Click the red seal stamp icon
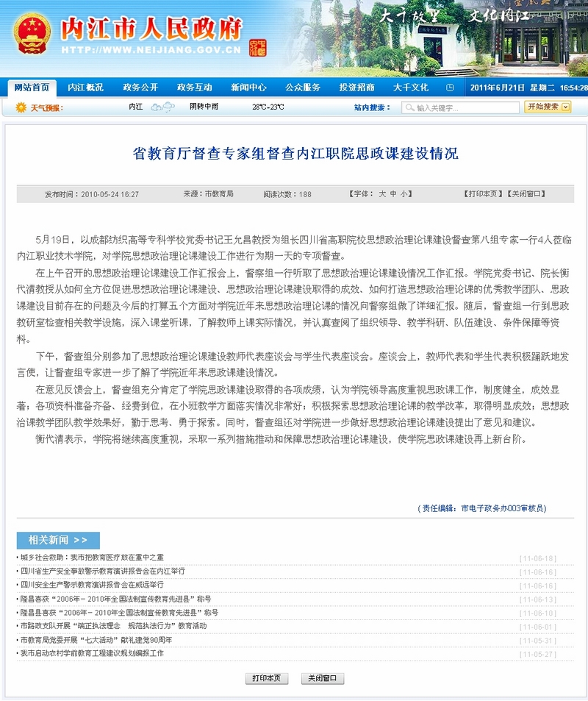 click(258, 48)
